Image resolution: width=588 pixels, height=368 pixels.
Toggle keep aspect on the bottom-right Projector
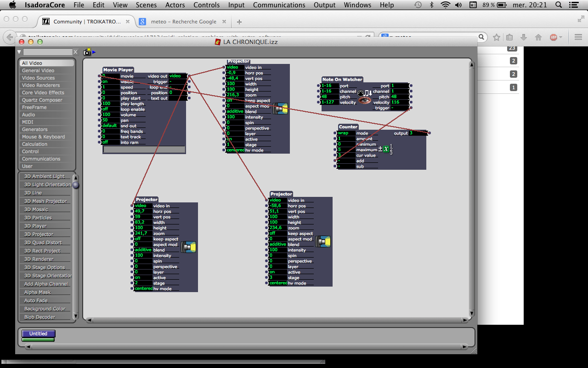point(278,234)
